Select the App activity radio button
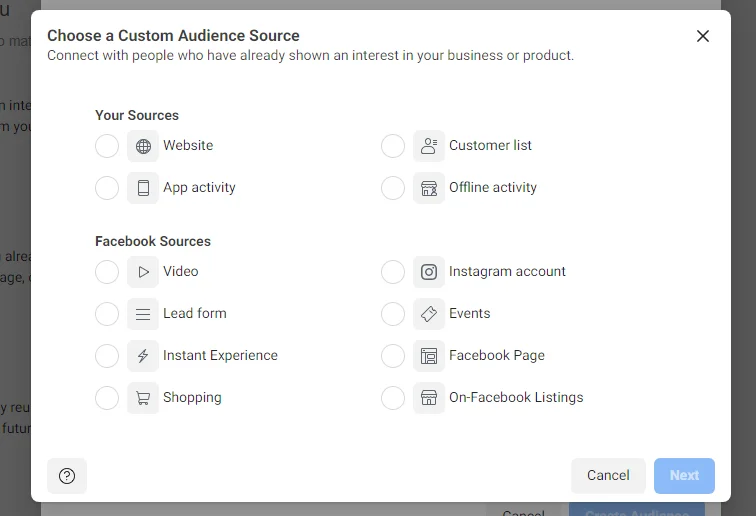The height and width of the screenshot is (516, 756). pyautogui.click(x=107, y=188)
